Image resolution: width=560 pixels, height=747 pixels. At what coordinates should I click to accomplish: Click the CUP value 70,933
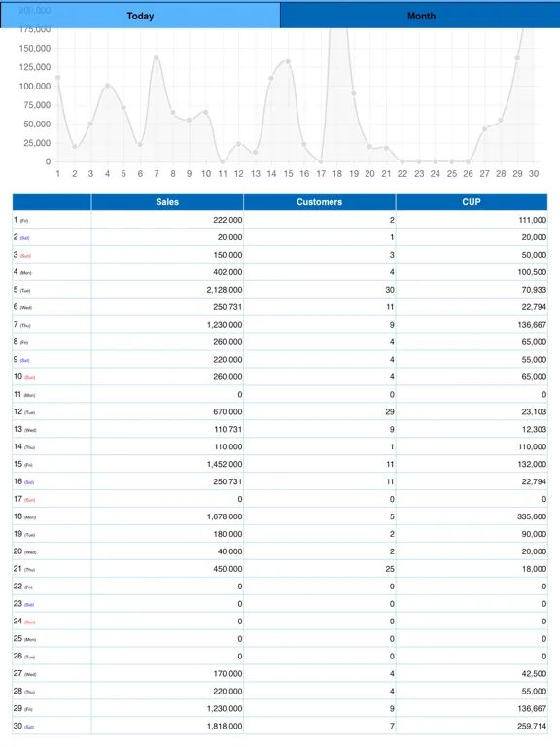[x=534, y=290]
